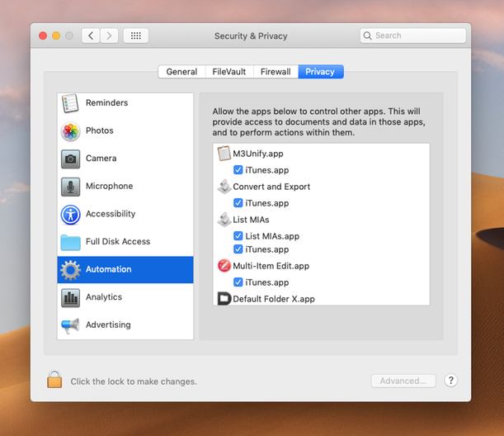
Task: Minimize window with the yellow button
Action: [x=56, y=36]
